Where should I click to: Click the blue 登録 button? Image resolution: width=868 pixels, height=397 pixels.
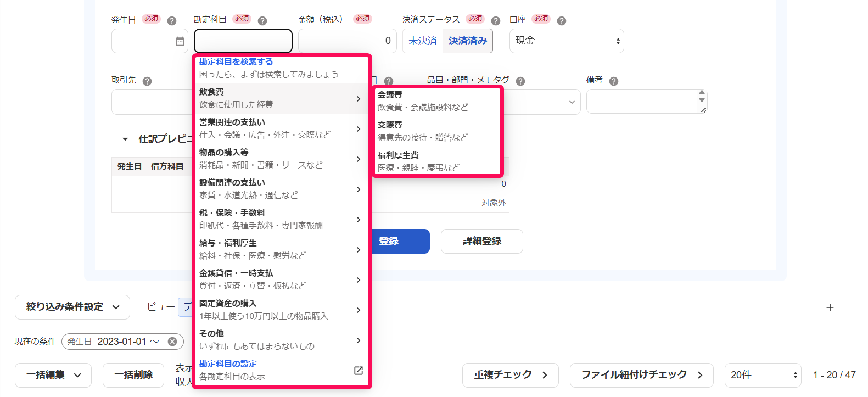coord(400,241)
